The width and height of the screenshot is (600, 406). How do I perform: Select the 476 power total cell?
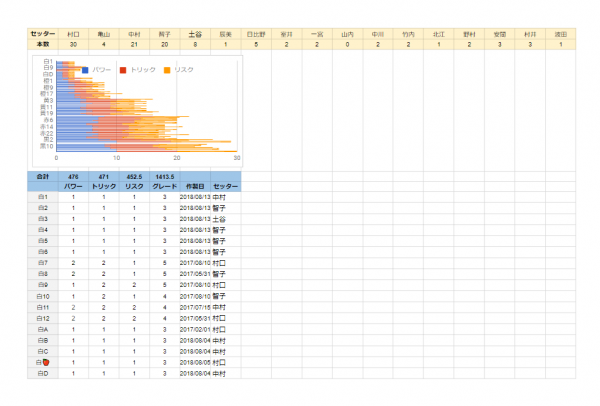[x=73, y=176]
